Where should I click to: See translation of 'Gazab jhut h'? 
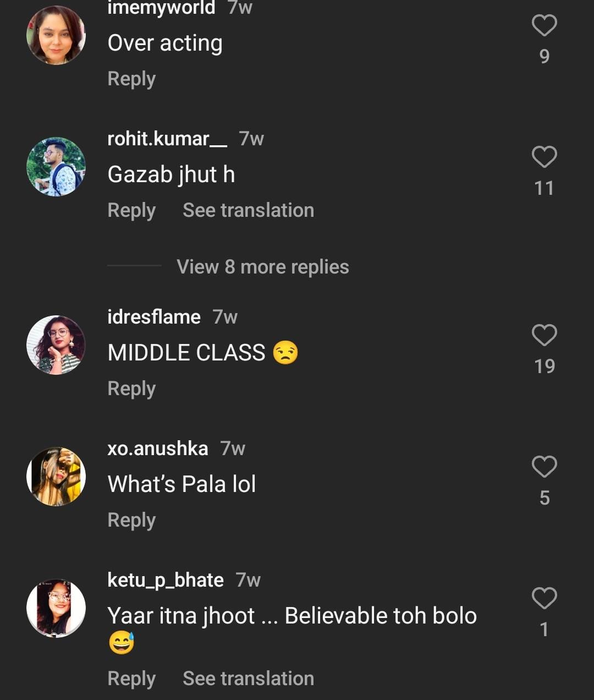coord(248,210)
